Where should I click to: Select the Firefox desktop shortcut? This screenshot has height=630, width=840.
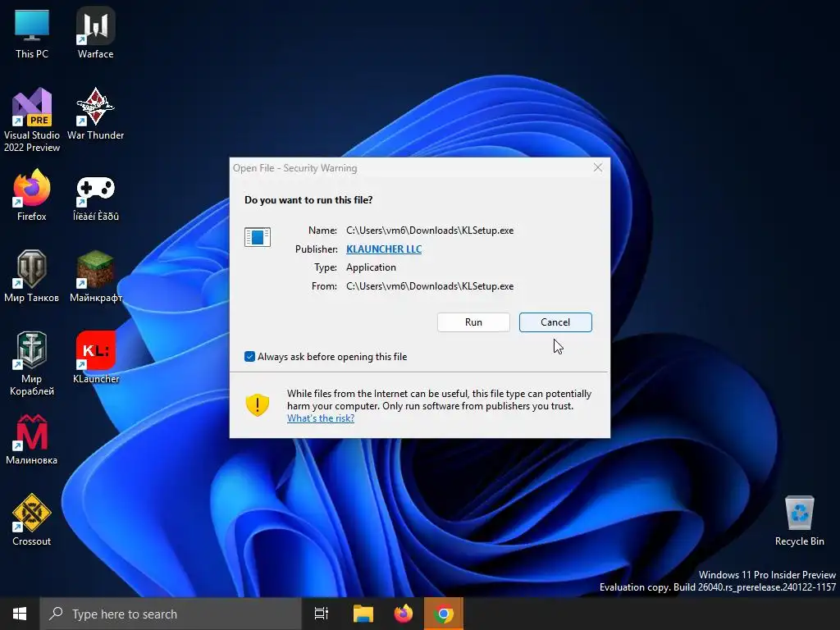[x=32, y=195]
